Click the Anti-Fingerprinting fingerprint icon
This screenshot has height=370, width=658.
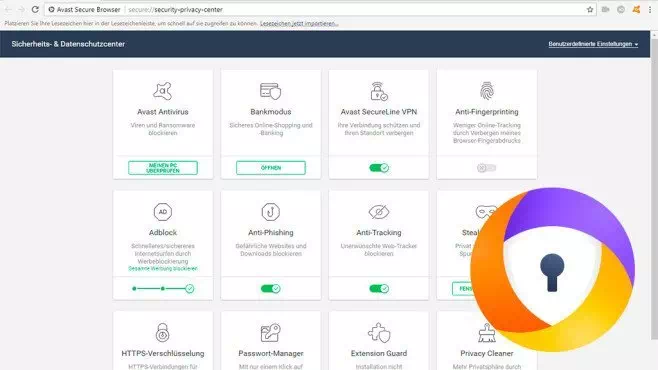487,91
